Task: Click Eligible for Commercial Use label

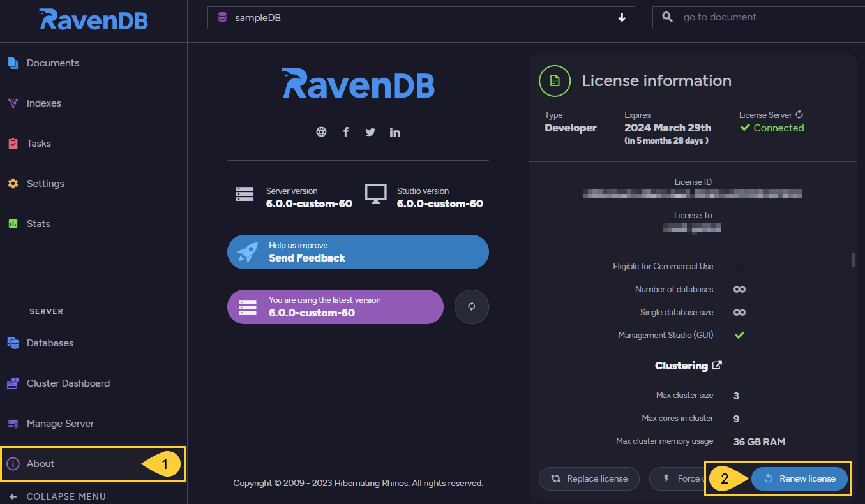Action: pos(663,266)
